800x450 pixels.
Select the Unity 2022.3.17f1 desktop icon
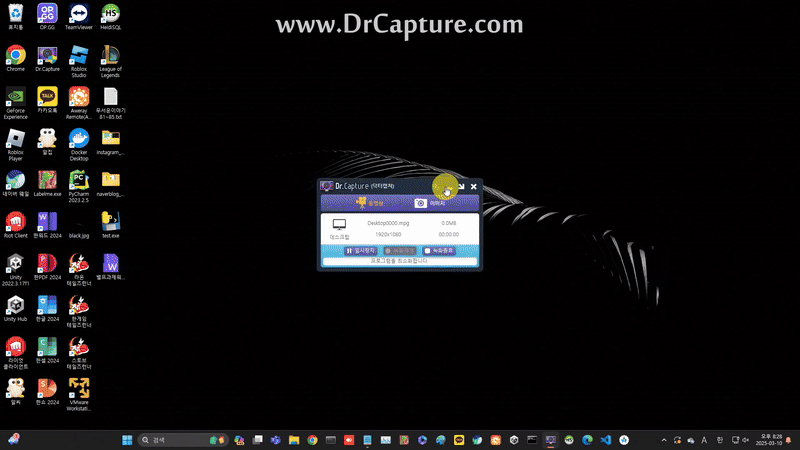pyautogui.click(x=16, y=270)
